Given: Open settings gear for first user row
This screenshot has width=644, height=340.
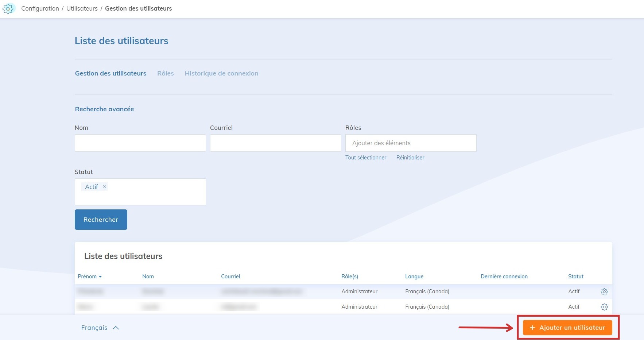Looking at the screenshot, I should coord(604,291).
